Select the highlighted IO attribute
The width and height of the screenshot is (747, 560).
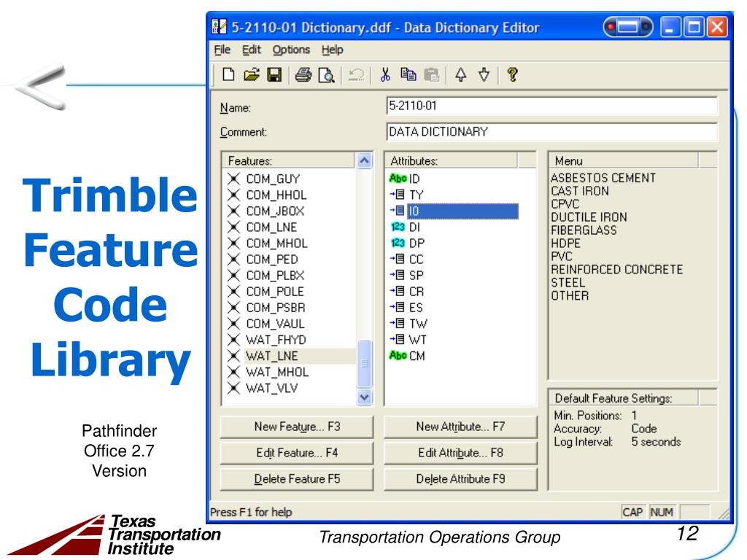462,211
